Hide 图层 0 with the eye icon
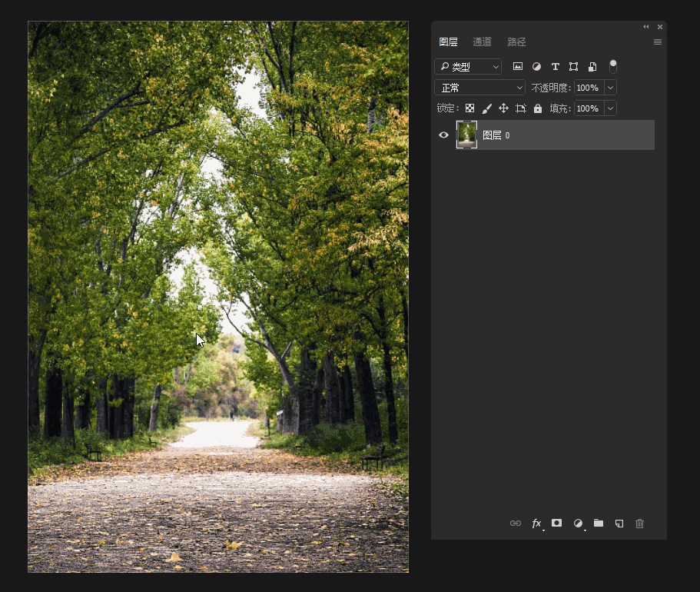Image resolution: width=700 pixels, height=592 pixels. [x=443, y=135]
